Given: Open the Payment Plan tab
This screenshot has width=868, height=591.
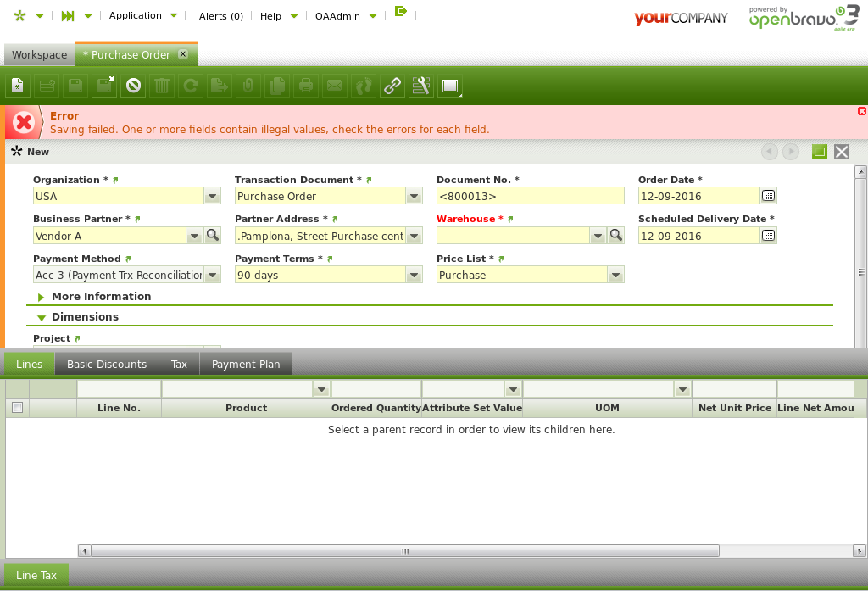Looking at the screenshot, I should (246, 364).
